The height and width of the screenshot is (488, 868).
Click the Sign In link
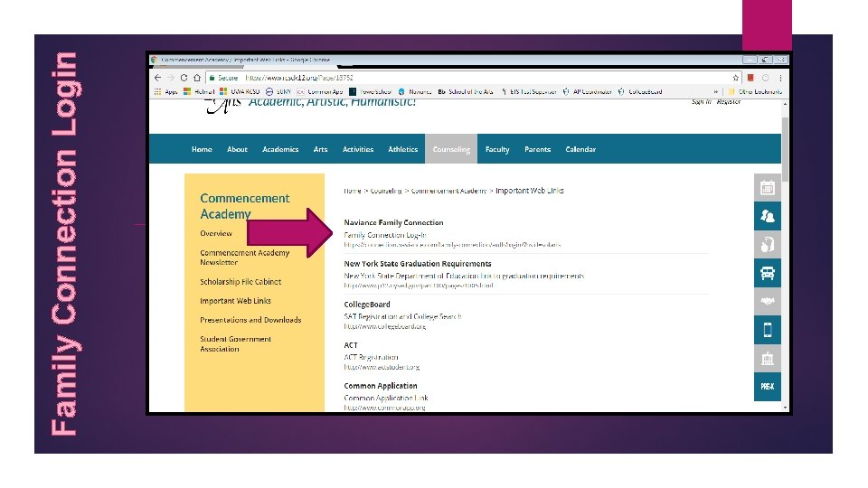(702, 102)
